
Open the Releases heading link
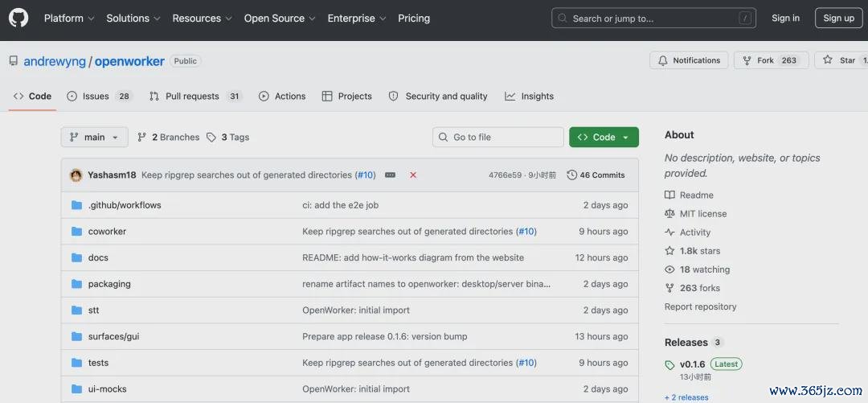pyautogui.click(x=686, y=343)
